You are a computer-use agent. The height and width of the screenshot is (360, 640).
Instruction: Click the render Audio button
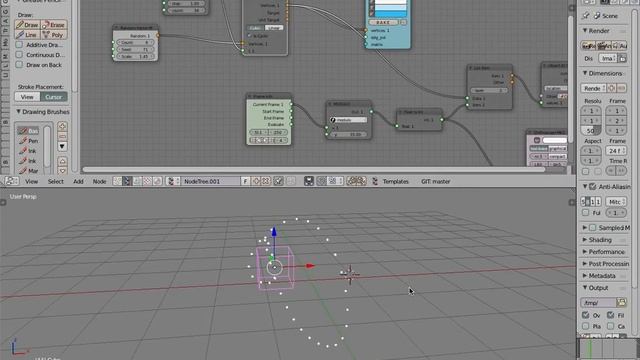pyautogui.click(x=620, y=46)
